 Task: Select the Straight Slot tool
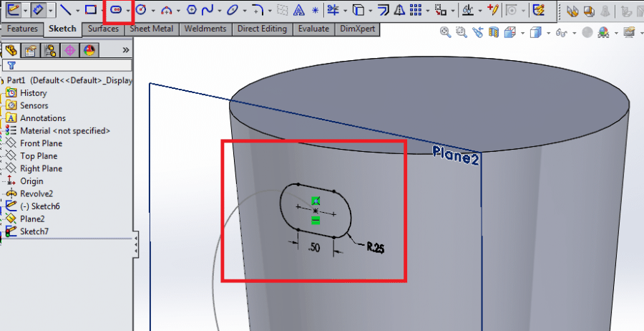coord(116,9)
